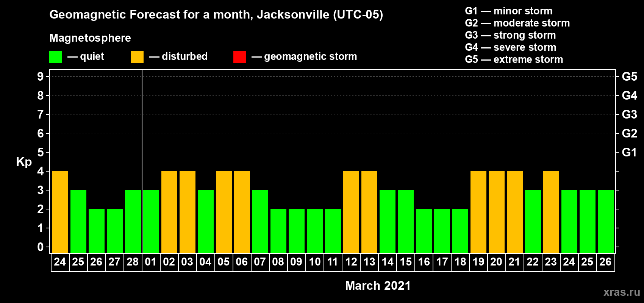This screenshot has width=644, height=303.
Task: Click the red geomagnetic storm legend swatch
Action: [x=239, y=57]
